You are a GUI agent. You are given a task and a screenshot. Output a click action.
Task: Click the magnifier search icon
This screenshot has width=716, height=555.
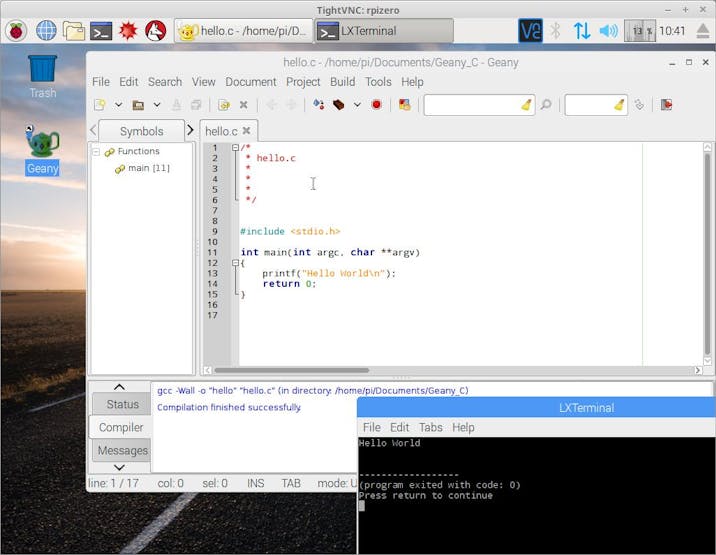546,104
